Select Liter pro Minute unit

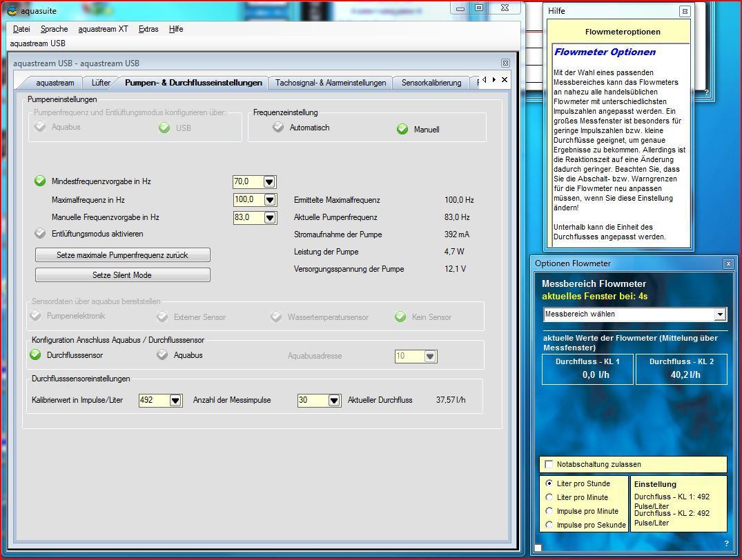point(549,497)
